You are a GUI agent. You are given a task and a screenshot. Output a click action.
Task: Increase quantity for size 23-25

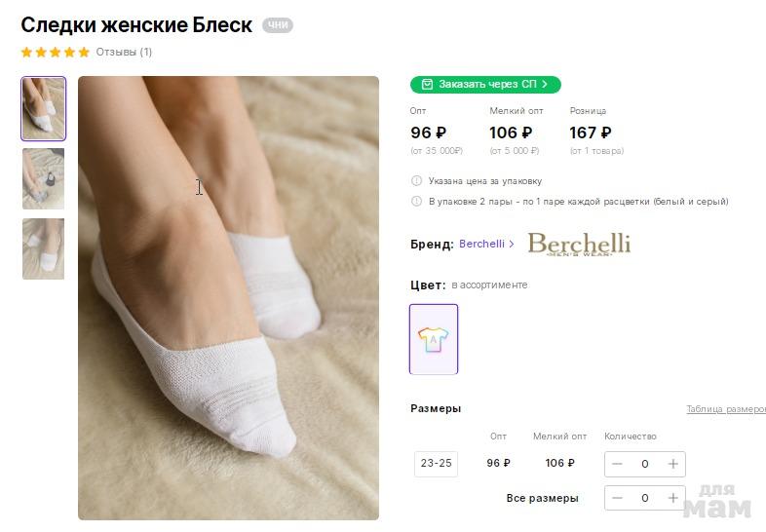pyautogui.click(x=672, y=464)
